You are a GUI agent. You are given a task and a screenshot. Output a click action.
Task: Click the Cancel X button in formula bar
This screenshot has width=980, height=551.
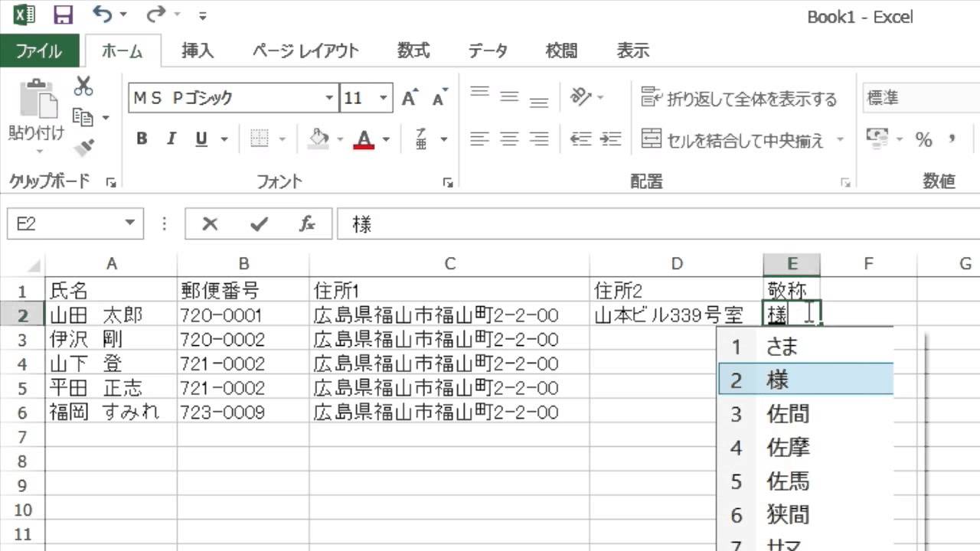[x=210, y=223]
